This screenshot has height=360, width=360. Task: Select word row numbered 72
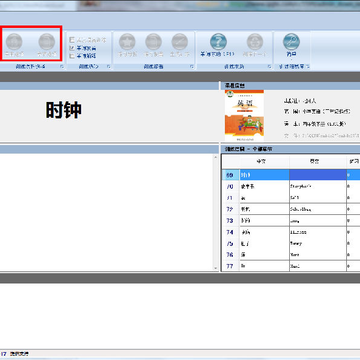(x=291, y=209)
